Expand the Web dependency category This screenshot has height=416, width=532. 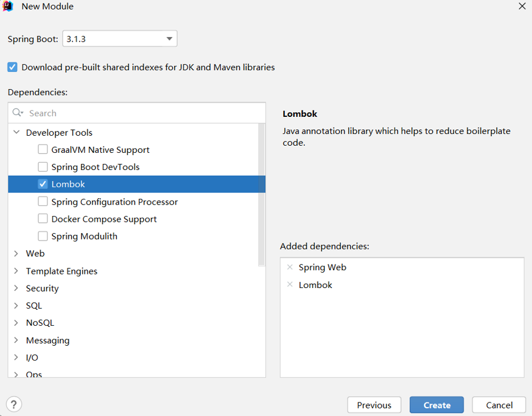point(17,253)
